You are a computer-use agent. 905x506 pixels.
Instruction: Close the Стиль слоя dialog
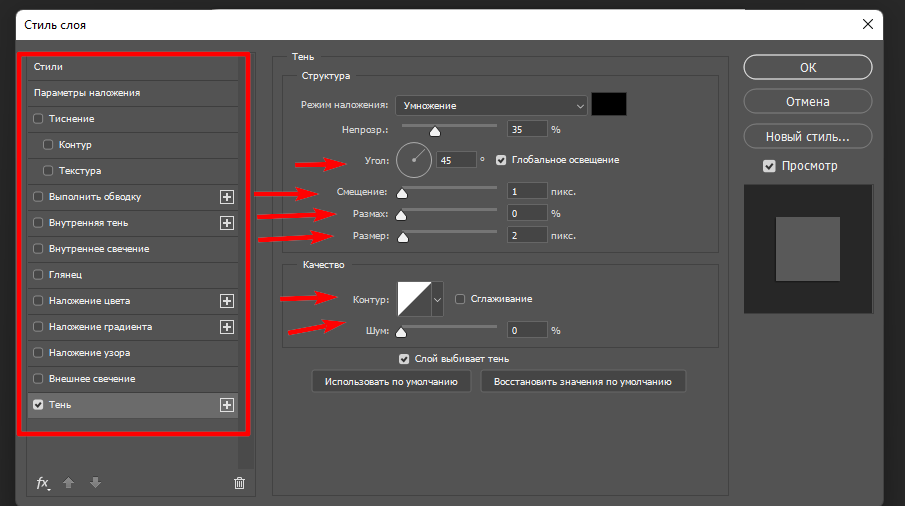pyautogui.click(x=867, y=24)
